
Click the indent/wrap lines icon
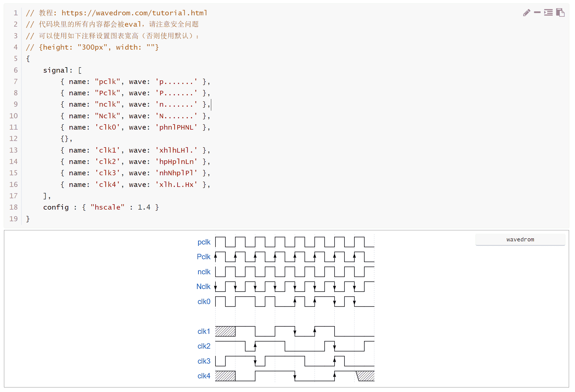[x=548, y=12]
